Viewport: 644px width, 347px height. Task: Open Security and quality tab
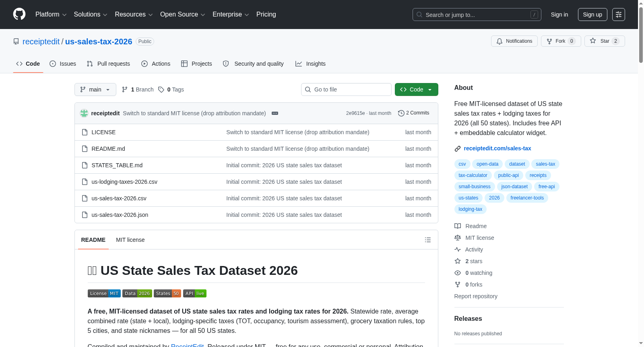click(253, 64)
